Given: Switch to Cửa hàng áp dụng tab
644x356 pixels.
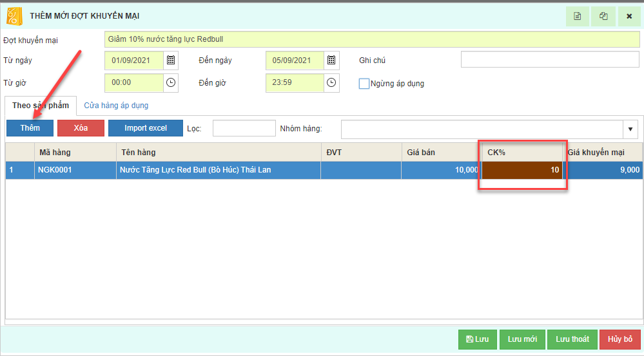Looking at the screenshot, I should 116,106.
